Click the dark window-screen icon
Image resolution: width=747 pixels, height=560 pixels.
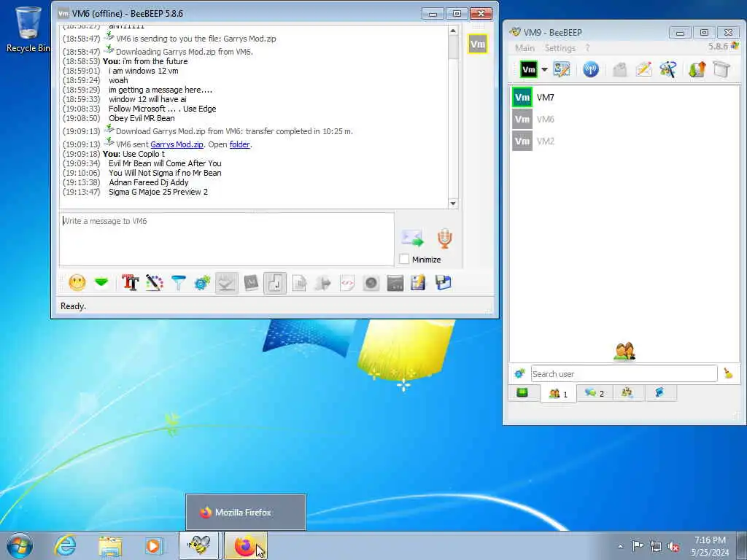(x=395, y=283)
